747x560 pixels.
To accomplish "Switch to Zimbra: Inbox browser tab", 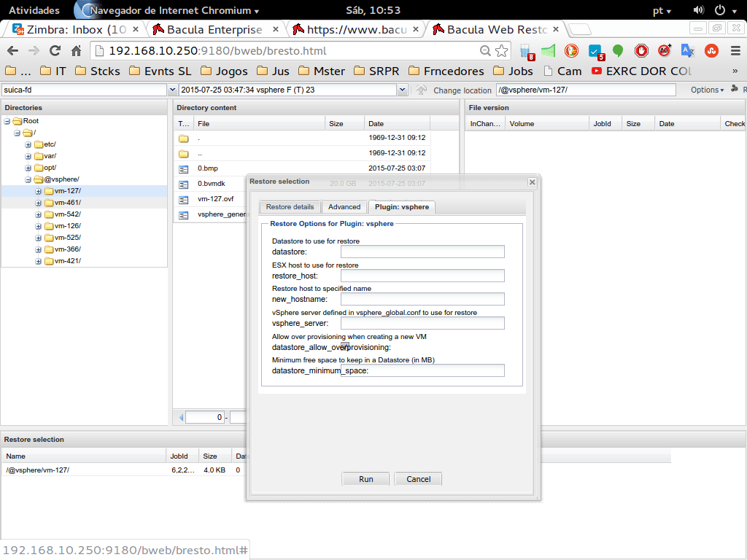I will pos(75,29).
